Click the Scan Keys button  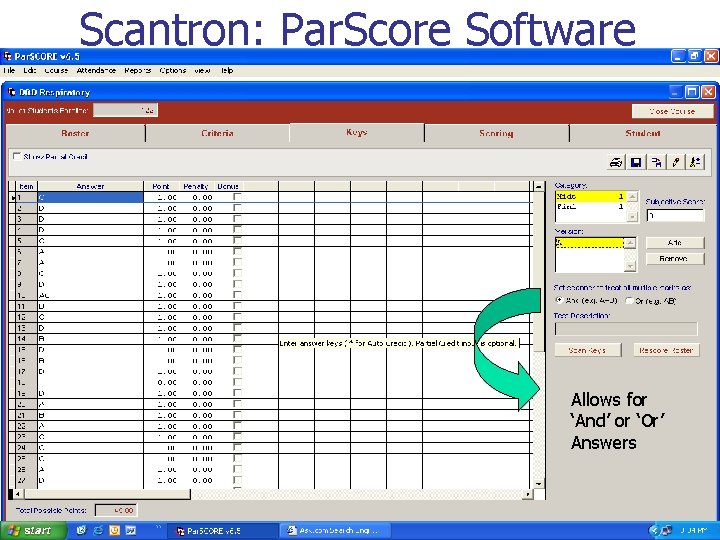click(x=587, y=350)
